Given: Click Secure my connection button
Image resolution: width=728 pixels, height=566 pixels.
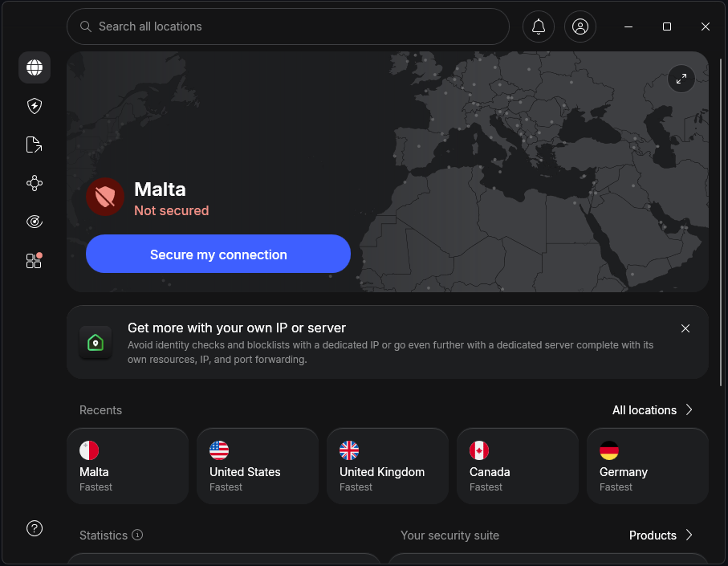Looking at the screenshot, I should pos(218,254).
